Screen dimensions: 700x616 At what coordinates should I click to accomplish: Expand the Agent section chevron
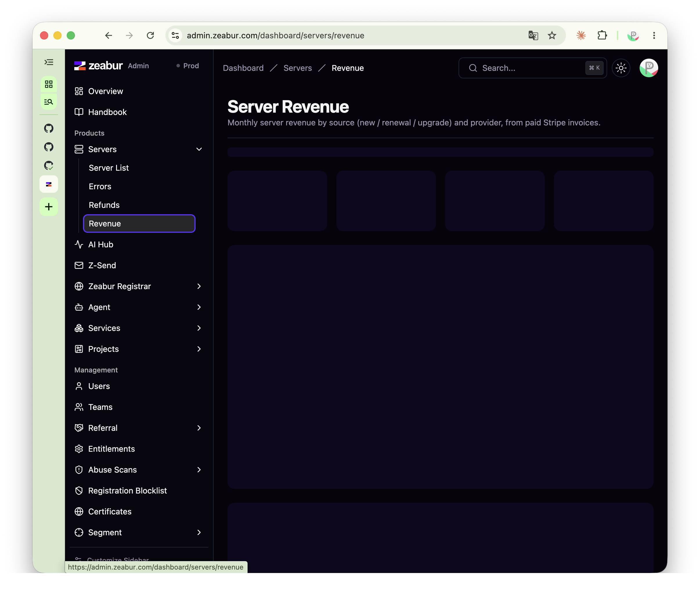[x=199, y=307]
